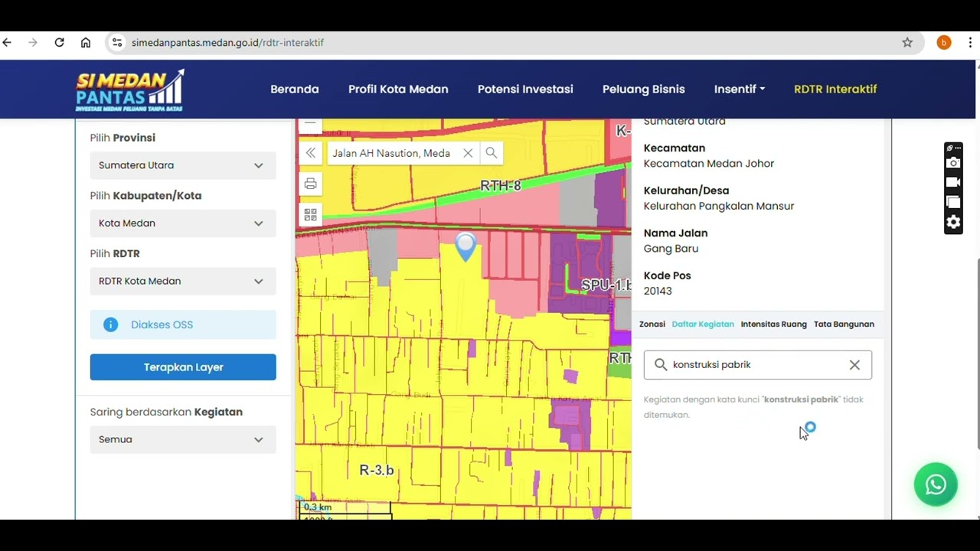Screen dimensions: 980x551
Task: Click the RTH-8 zone label
Action: click(501, 185)
